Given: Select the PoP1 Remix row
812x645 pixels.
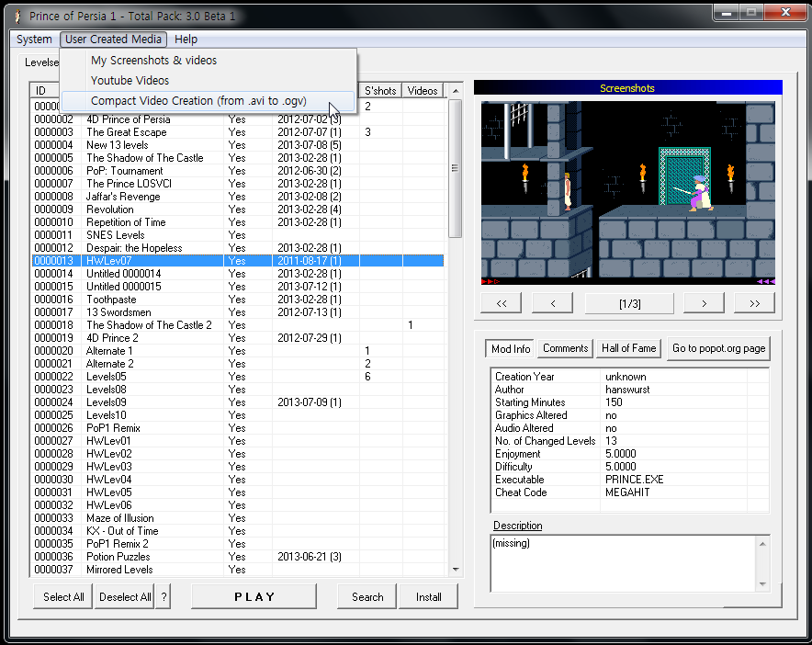Looking at the screenshot, I should tap(238, 428).
